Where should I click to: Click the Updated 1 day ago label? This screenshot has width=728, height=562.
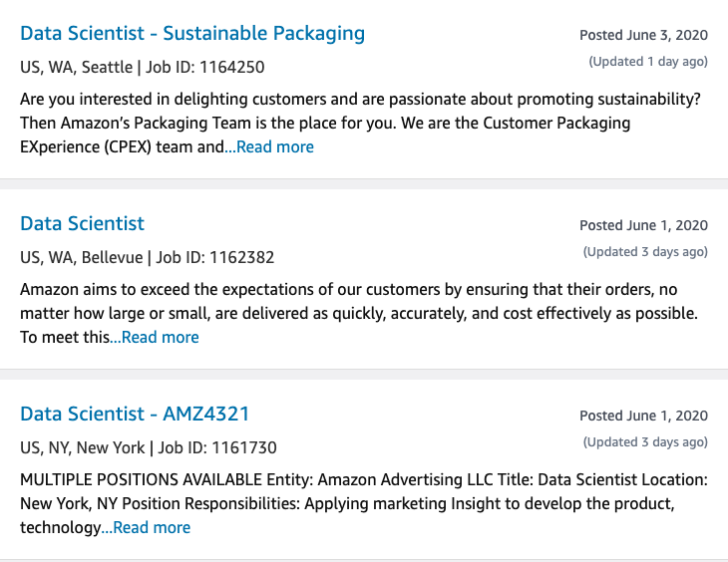pos(648,62)
